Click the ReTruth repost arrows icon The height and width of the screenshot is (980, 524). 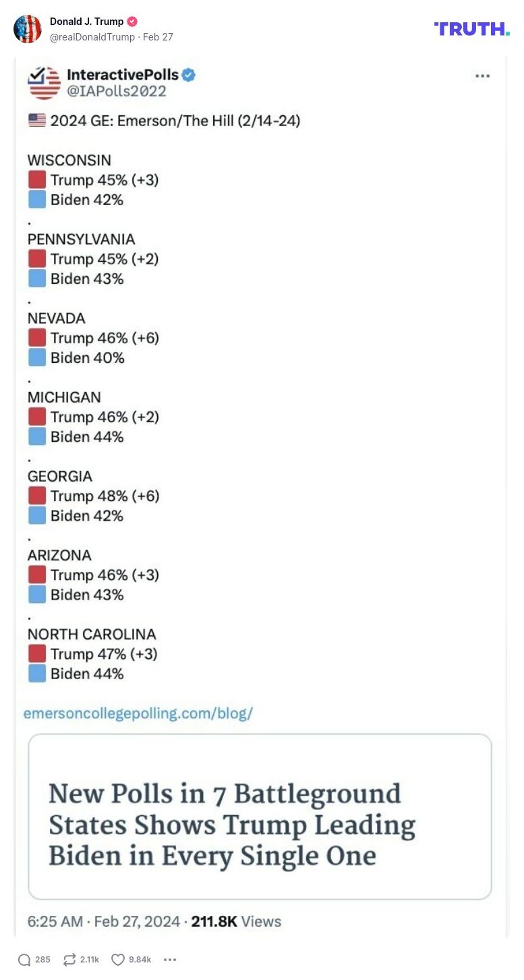tap(69, 960)
